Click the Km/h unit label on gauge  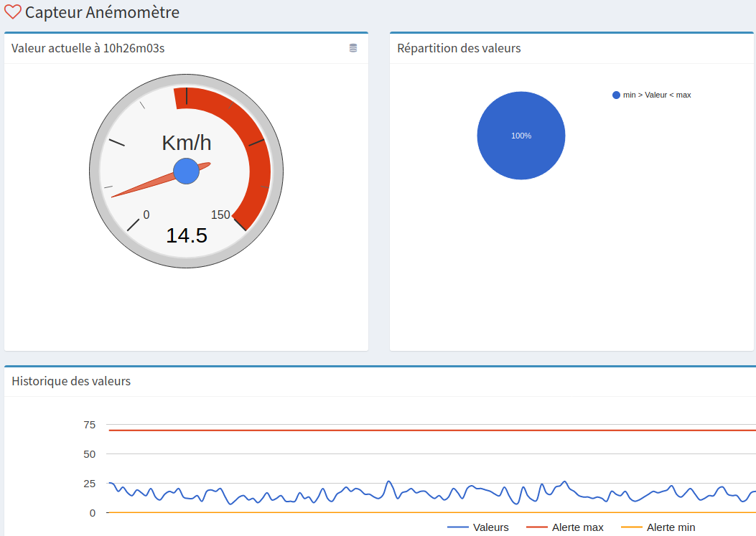click(187, 143)
